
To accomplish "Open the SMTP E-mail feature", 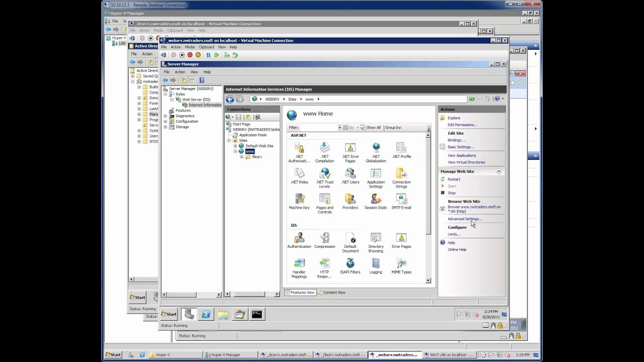I will [x=401, y=202].
